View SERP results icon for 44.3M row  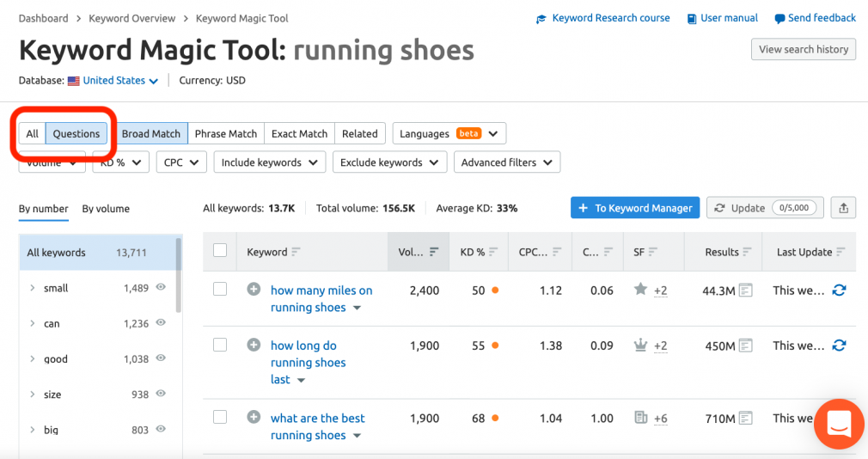click(x=746, y=291)
